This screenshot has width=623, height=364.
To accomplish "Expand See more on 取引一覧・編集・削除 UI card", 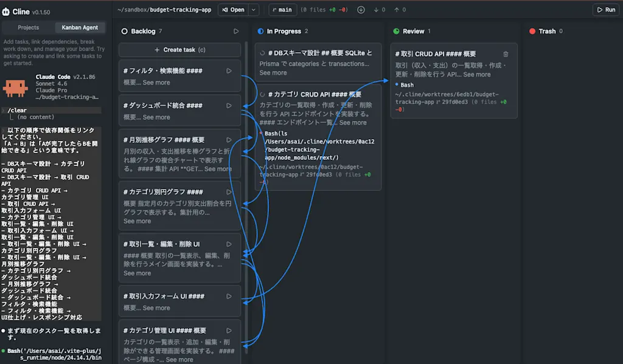I will (x=137, y=273).
